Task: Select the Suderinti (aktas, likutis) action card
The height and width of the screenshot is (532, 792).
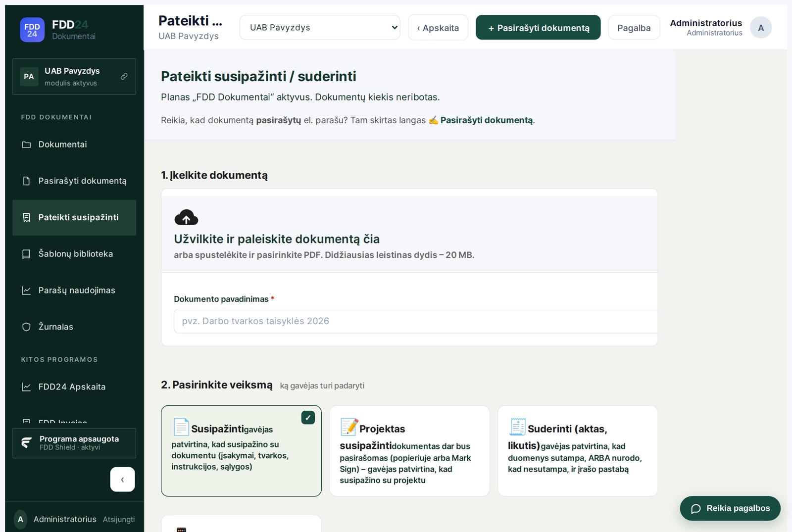Action: point(578,451)
